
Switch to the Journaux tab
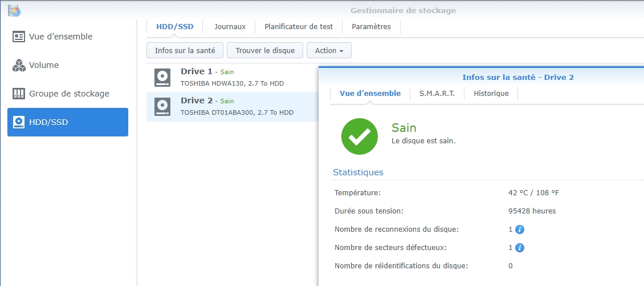tap(230, 27)
